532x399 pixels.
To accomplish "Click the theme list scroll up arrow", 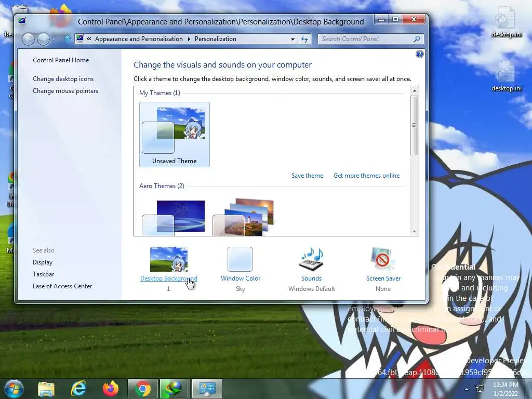I will click(x=414, y=91).
